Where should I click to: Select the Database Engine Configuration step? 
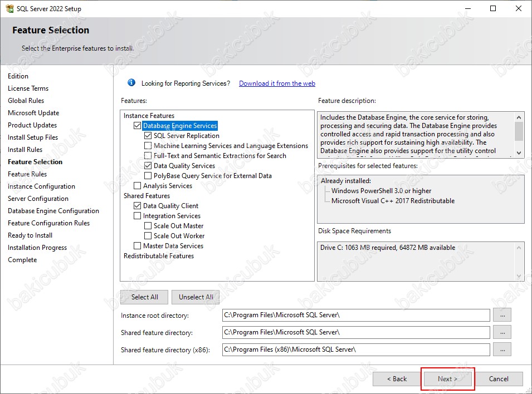(53, 211)
